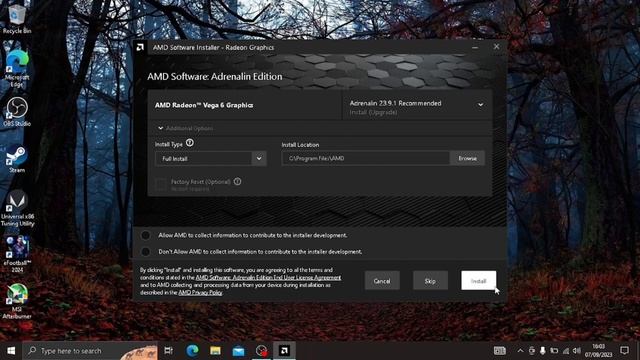Click the AMD installer taskbar icon

[284, 351]
